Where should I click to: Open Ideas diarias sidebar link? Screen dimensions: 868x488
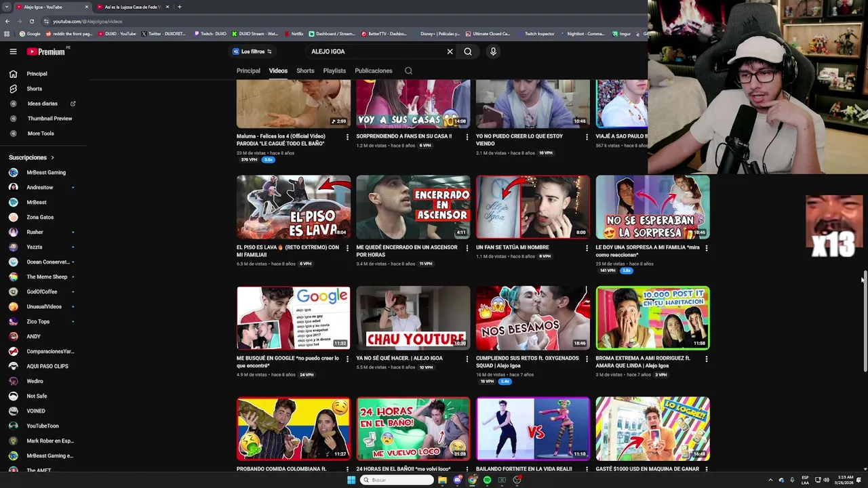[x=43, y=104]
